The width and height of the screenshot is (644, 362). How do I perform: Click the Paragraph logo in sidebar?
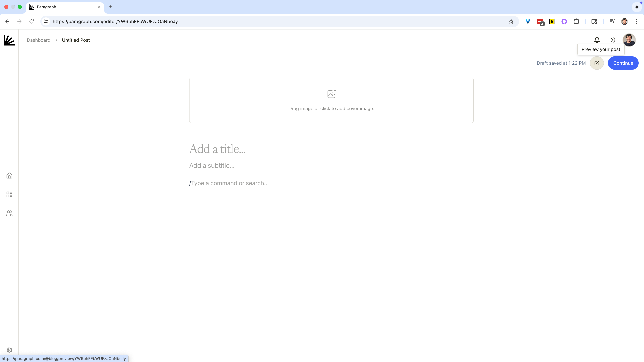pyautogui.click(x=9, y=40)
